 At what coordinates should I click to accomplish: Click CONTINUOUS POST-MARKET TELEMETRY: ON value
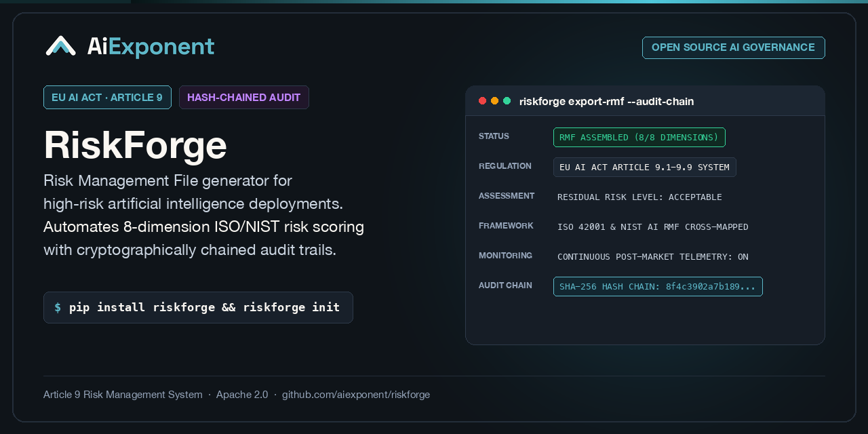click(653, 257)
